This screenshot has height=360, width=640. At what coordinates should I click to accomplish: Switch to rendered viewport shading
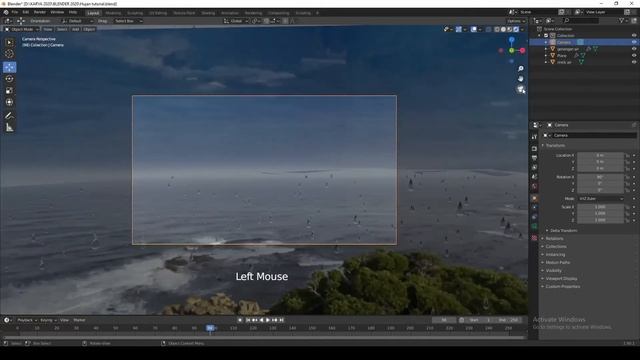(x=516, y=29)
